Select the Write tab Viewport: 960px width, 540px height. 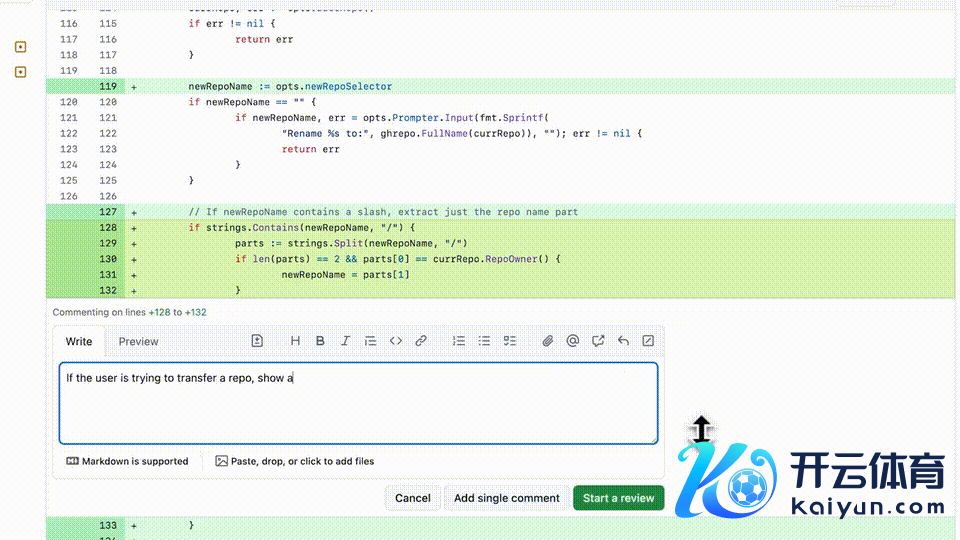coord(79,341)
